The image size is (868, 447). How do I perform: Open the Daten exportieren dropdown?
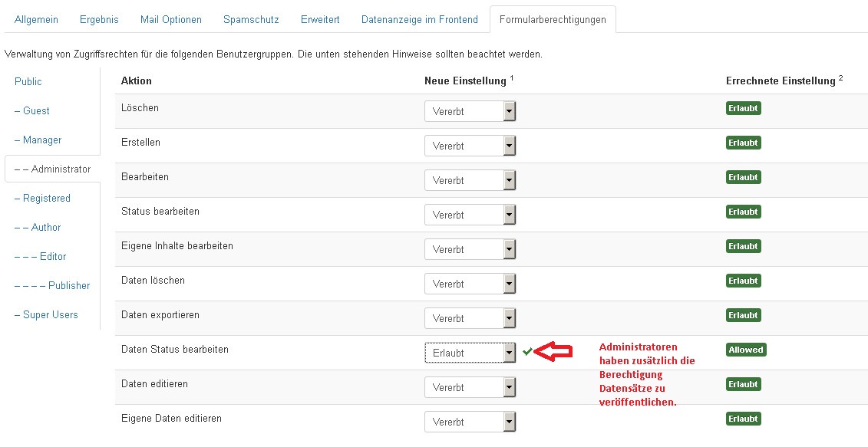[470, 319]
